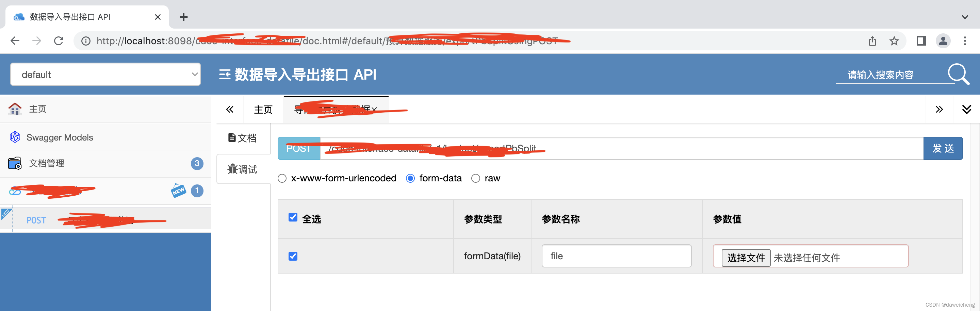Viewport: 980px width, 311px height.
Task: Collapse the sidebar with the left chevron
Action: (230, 109)
